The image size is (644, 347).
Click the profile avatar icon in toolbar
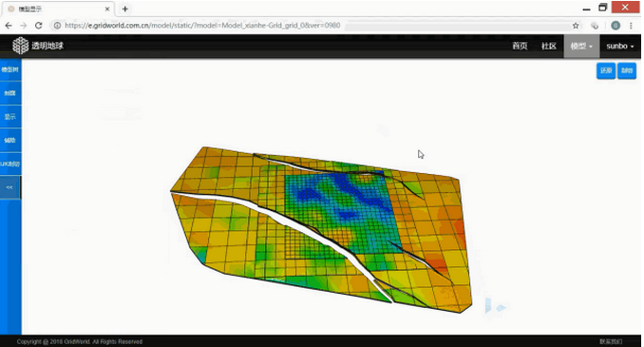pos(616,26)
